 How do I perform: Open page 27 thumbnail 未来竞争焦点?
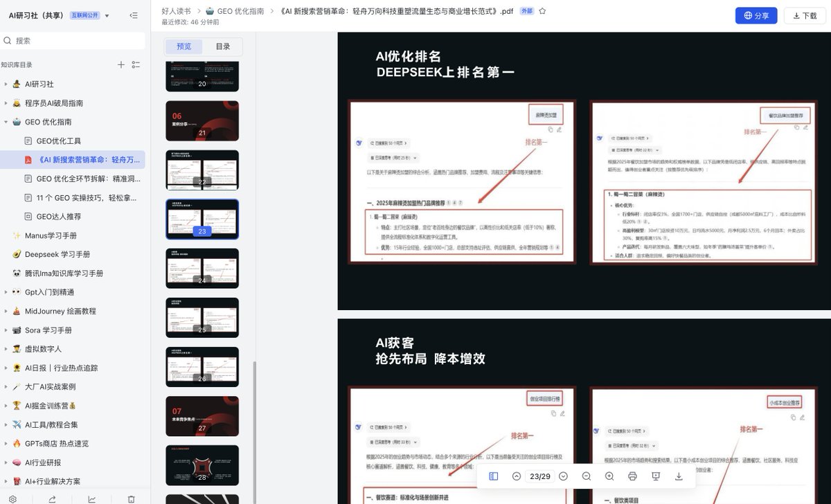[202, 416]
